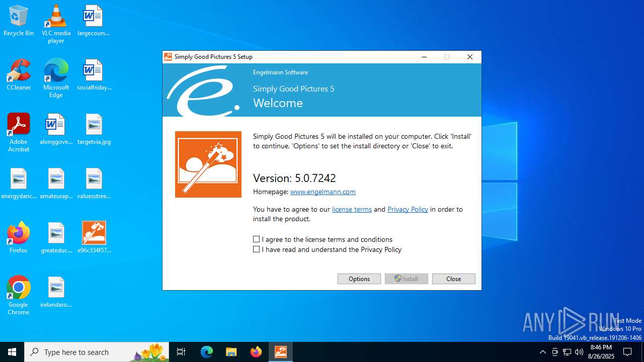Open the Recycle Bin desktop icon

(x=19, y=21)
